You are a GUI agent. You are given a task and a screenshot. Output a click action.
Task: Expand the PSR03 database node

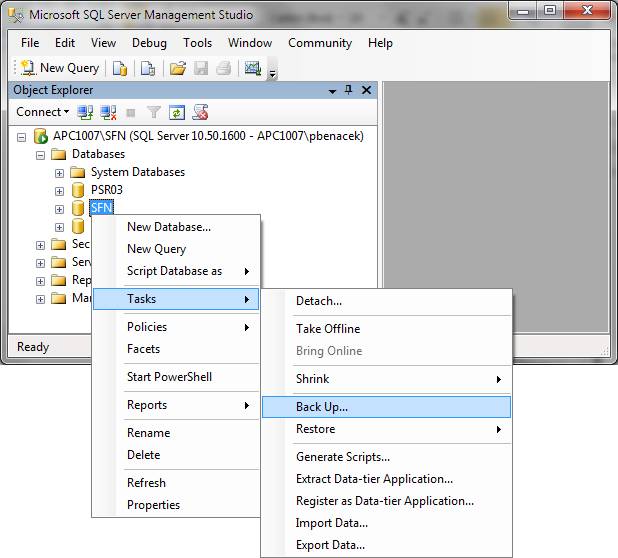[59, 191]
